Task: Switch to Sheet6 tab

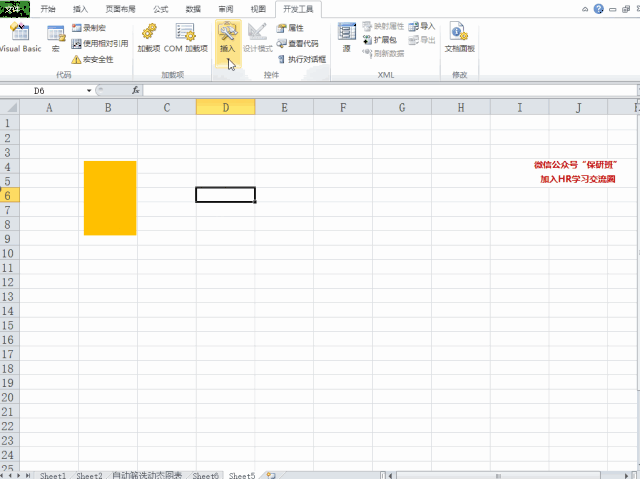Action: (x=206, y=475)
